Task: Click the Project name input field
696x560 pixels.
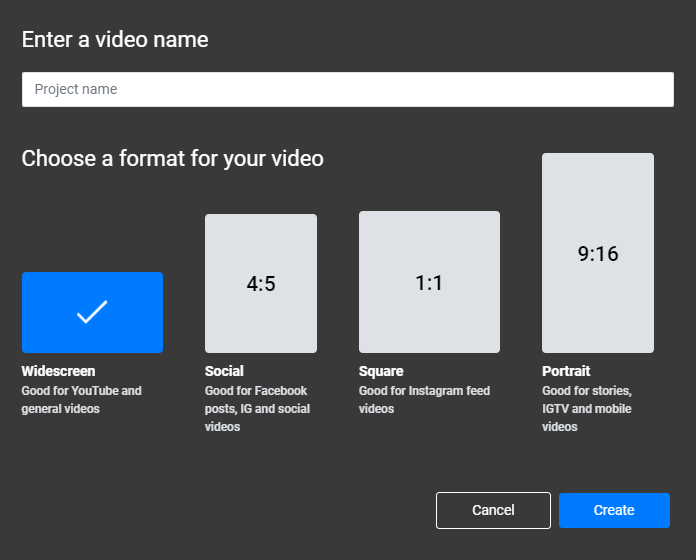Action: 348,89
